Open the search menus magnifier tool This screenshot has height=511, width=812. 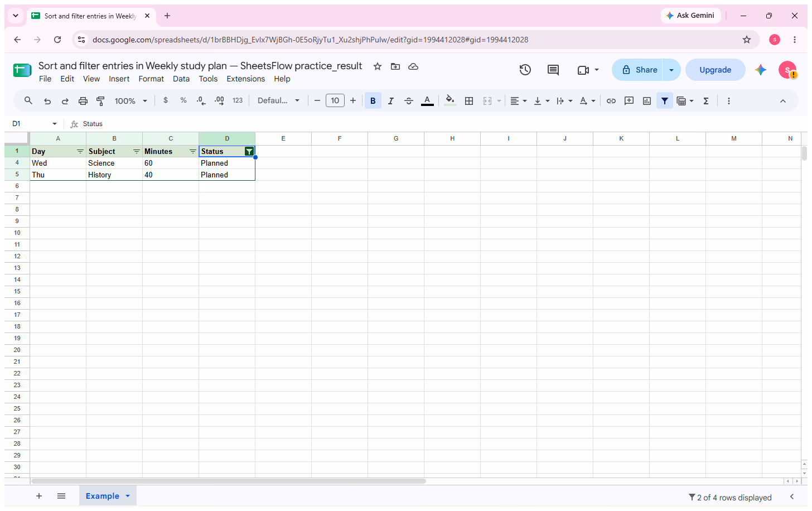tap(28, 101)
